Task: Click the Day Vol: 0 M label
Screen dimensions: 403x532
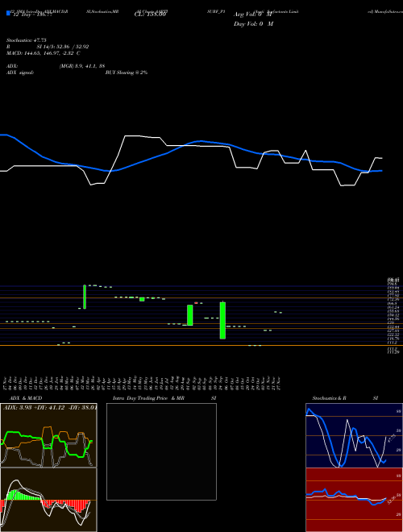Action: pos(253,24)
